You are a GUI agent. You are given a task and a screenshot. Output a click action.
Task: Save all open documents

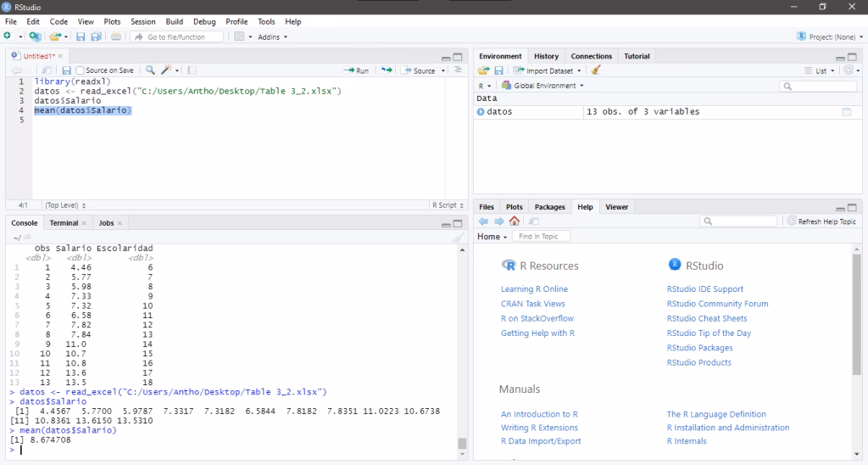96,36
